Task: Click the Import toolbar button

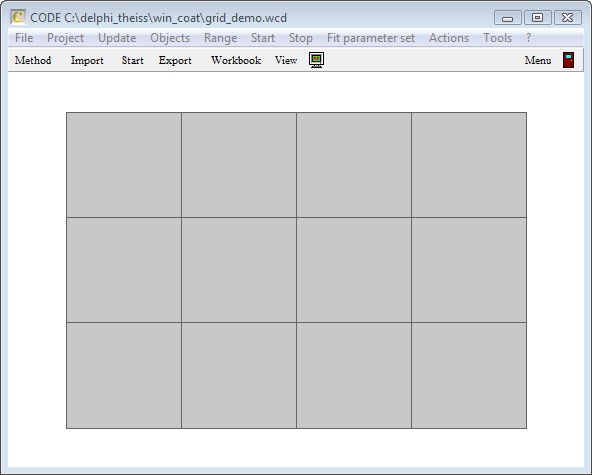Action: (87, 60)
